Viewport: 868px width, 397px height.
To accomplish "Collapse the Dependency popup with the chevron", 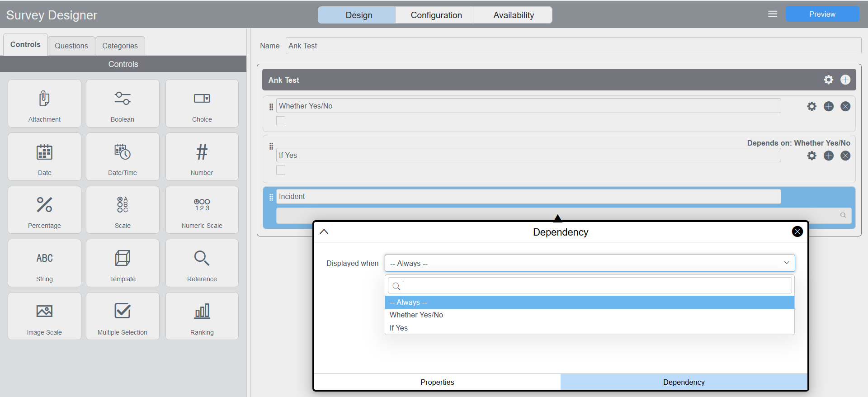I will [324, 232].
